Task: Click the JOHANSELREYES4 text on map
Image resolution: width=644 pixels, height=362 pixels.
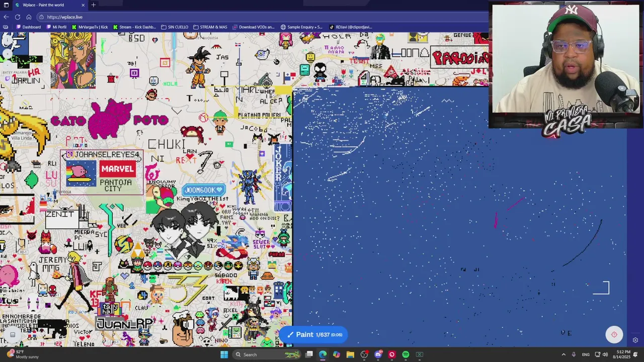Action: click(x=106, y=154)
